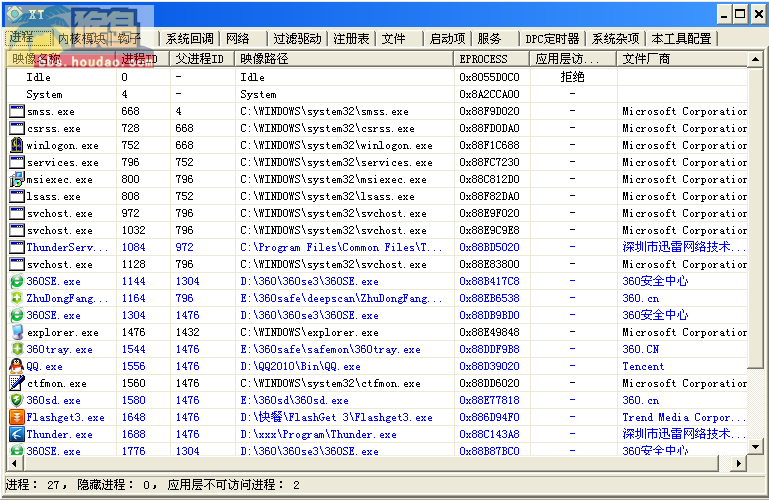Click the lsass.exe process icon

click(17, 196)
